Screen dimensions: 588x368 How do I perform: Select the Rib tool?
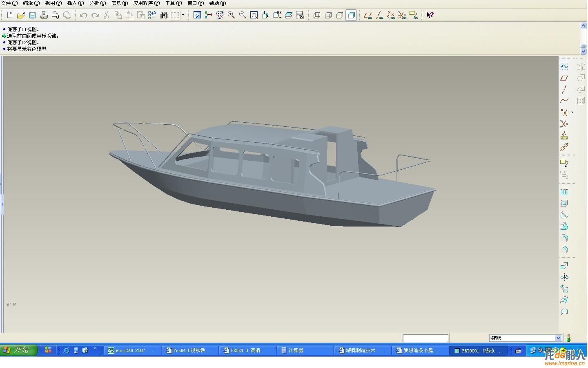[x=564, y=215]
